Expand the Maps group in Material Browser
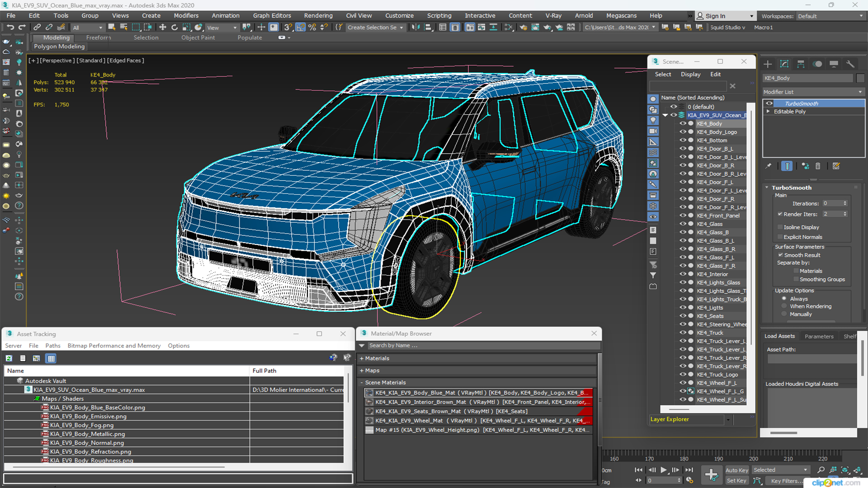This screenshot has width=868, height=488. pos(362,371)
